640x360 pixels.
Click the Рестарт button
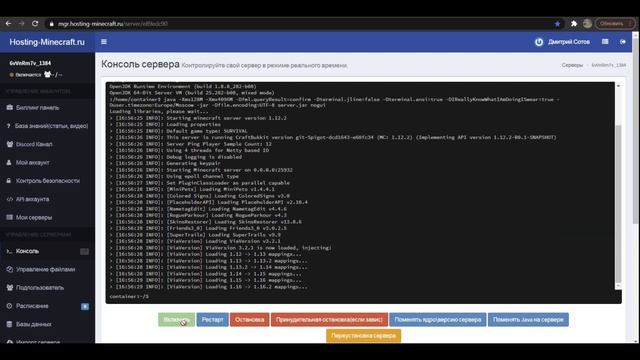(x=212, y=320)
